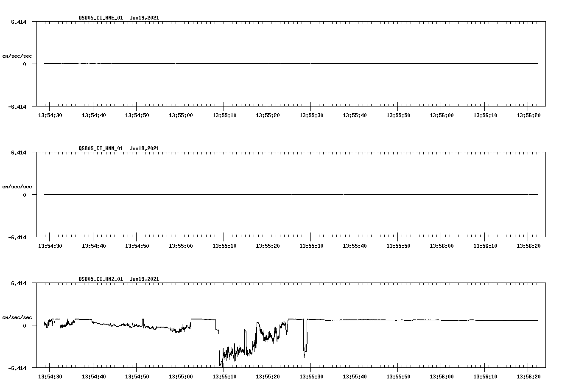576x392 pixels.
Task: Click the 13:55:00 time label under HNE plot
Action: pos(181,115)
